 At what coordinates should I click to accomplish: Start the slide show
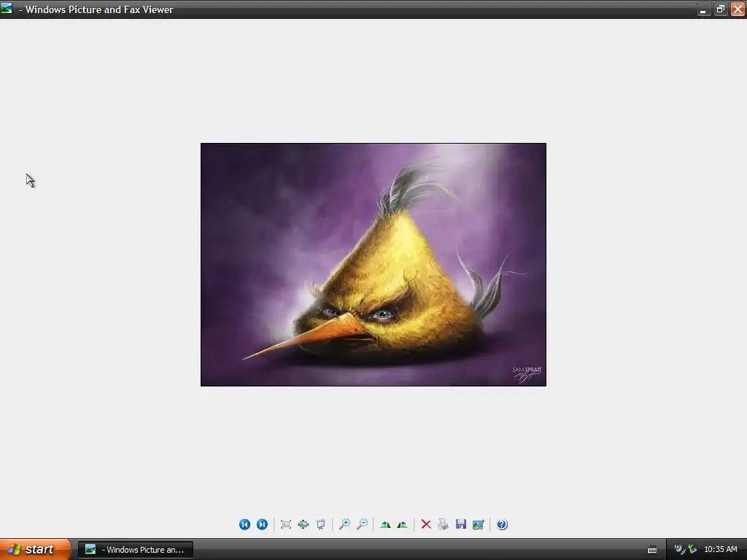321,524
